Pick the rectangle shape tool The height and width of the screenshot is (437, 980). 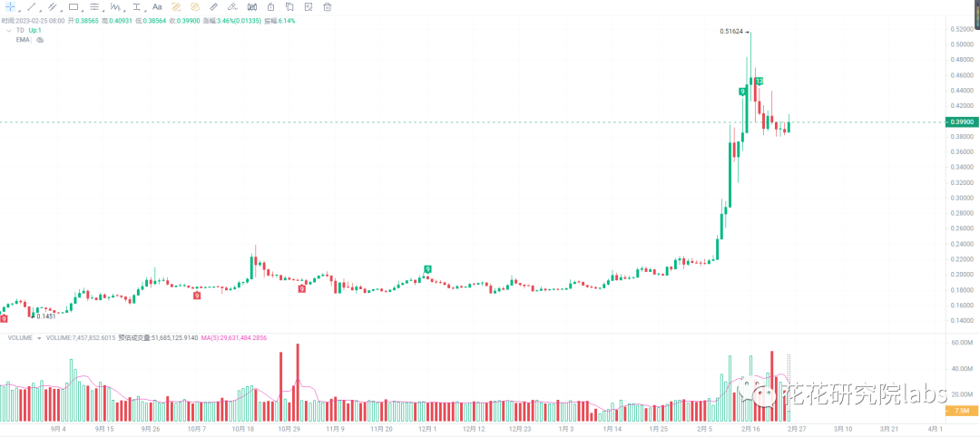pyautogui.click(x=73, y=7)
